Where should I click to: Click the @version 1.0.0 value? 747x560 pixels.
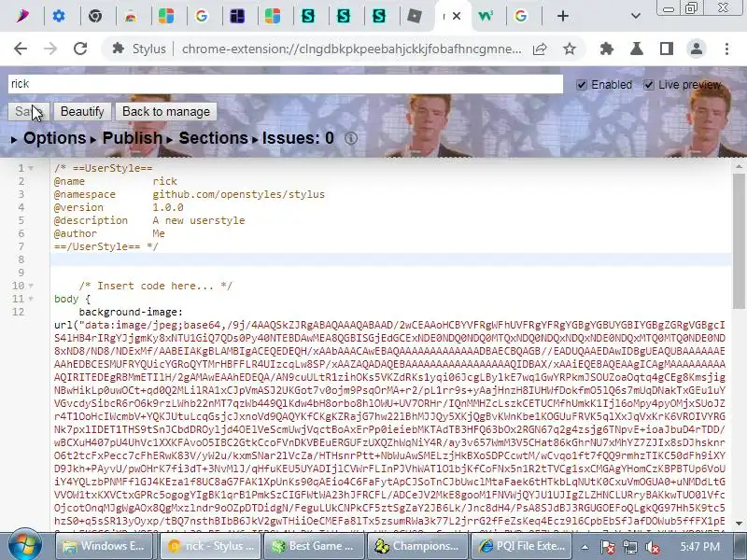[168, 207]
